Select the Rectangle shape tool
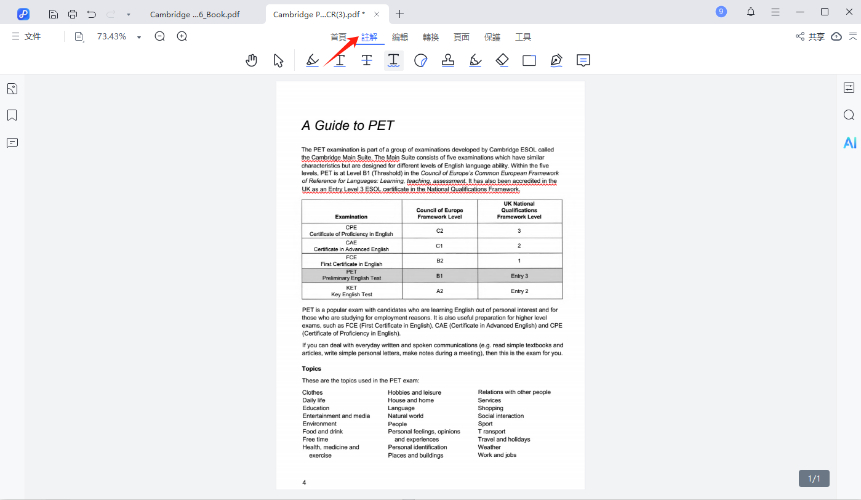 [x=529, y=60]
